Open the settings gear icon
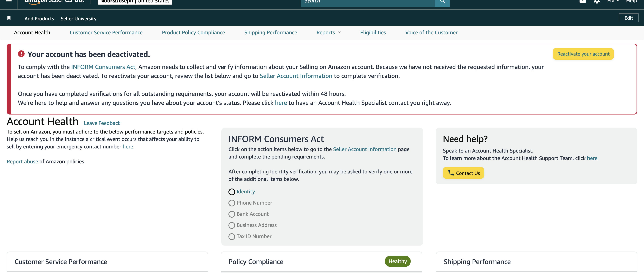The height and width of the screenshot is (273, 644). [597, 1]
